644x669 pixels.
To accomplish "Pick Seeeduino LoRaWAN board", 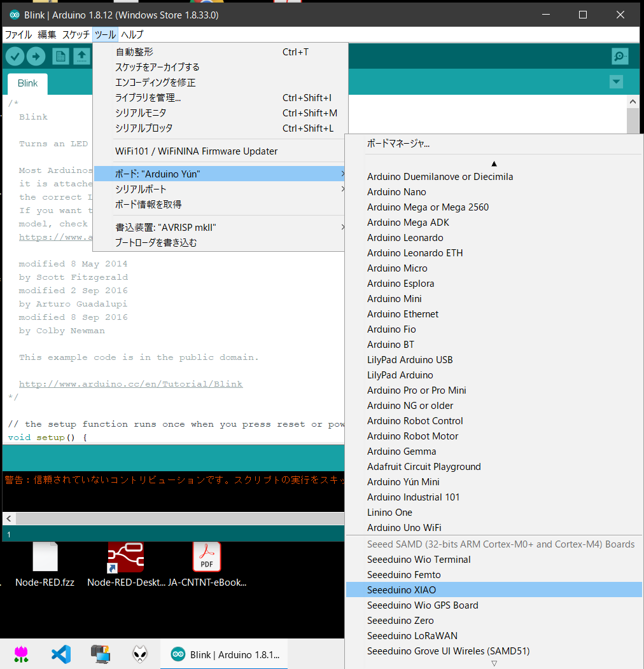I will click(494, 636).
